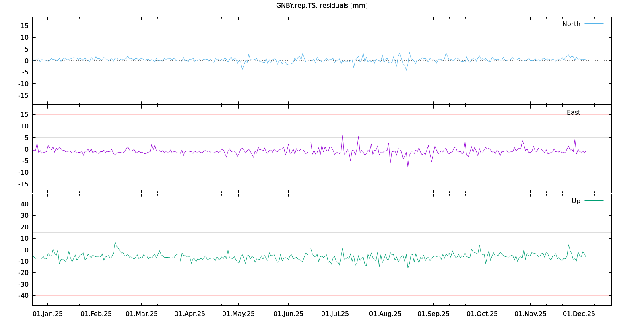Viewport: 644px width, 322px height.
Task: Click the -30 tick label on Up axis
Action: (23, 285)
